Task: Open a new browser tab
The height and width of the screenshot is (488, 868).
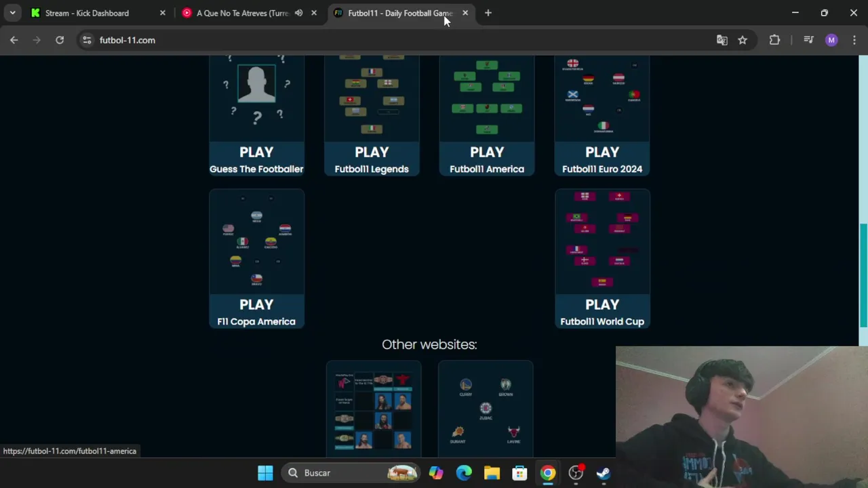Action: (488, 13)
